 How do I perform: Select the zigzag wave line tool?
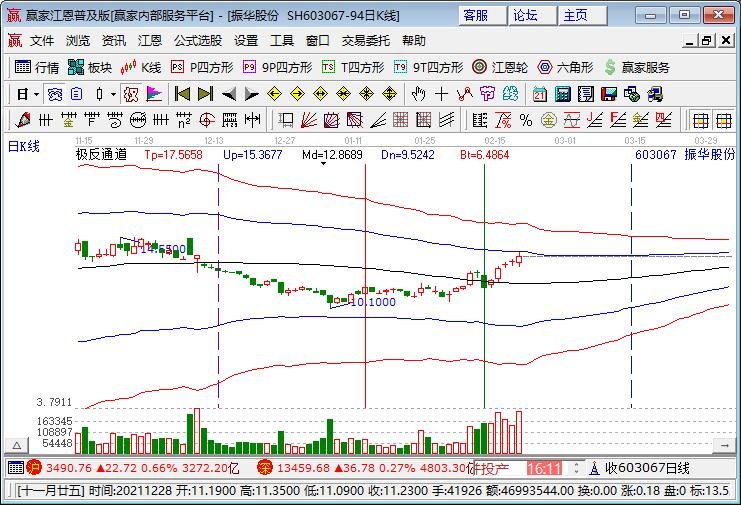[465, 94]
